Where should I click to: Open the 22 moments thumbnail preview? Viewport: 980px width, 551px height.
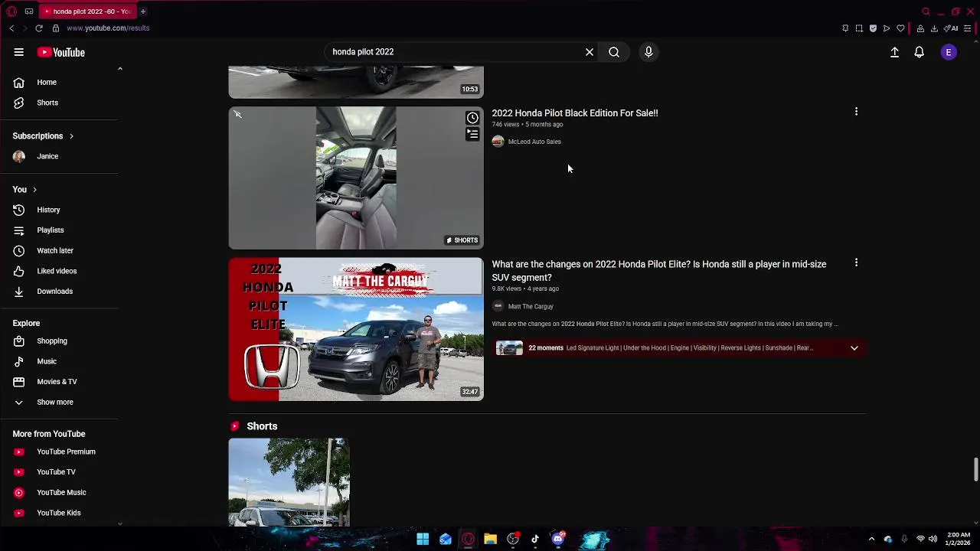point(509,348)
